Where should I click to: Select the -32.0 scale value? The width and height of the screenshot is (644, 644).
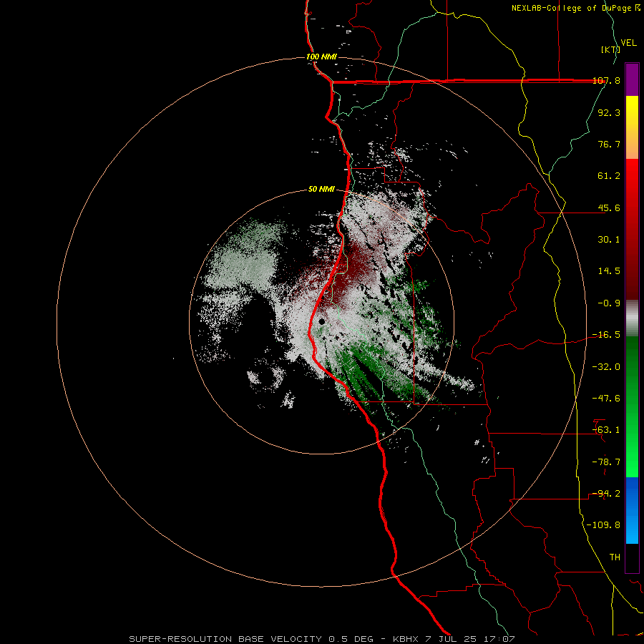tap(606, 367)
